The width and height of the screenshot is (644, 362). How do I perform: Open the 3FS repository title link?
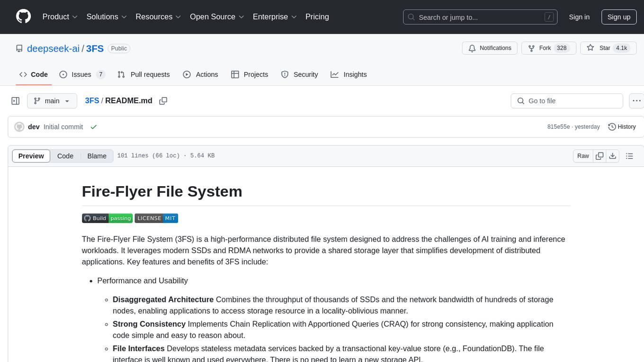95,48
